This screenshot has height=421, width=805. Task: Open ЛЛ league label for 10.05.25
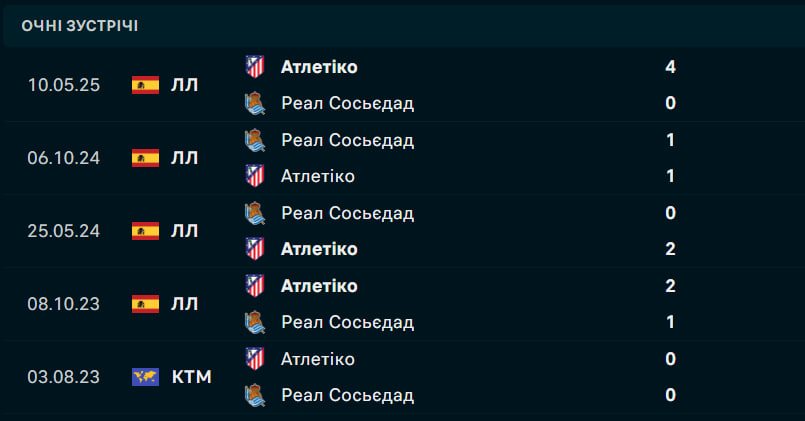(x=184, y=85)
